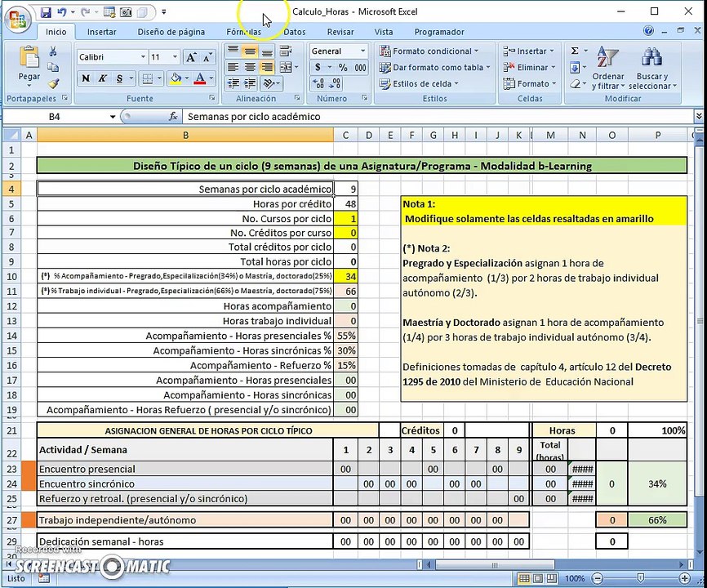Click the formula bar text field

click(x=438, y=117)
